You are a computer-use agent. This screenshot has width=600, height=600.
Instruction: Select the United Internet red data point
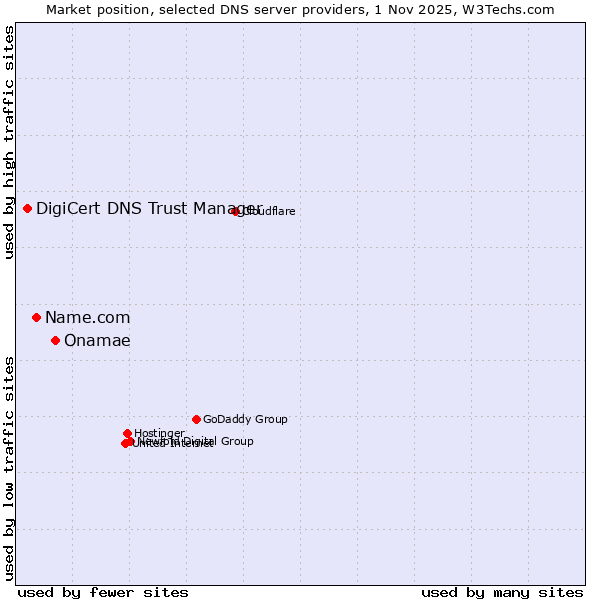[x=125, y=443]
